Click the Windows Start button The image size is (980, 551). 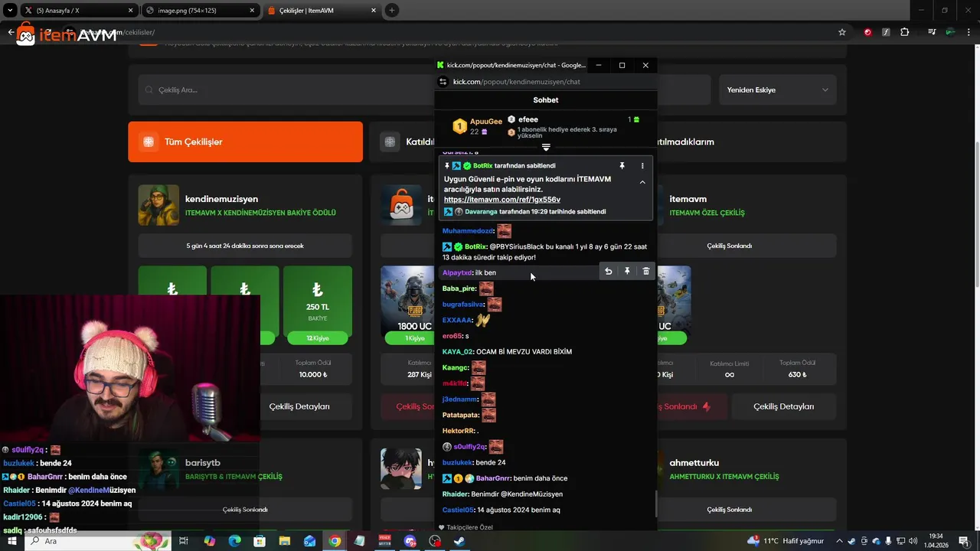click(x=11, y=541)
